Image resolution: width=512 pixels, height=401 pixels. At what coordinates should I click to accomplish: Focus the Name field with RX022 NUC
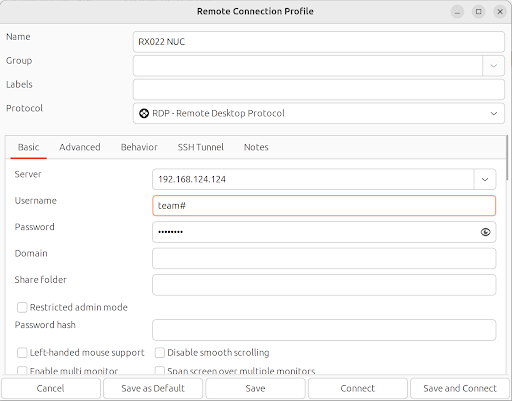tap(319, 42)
